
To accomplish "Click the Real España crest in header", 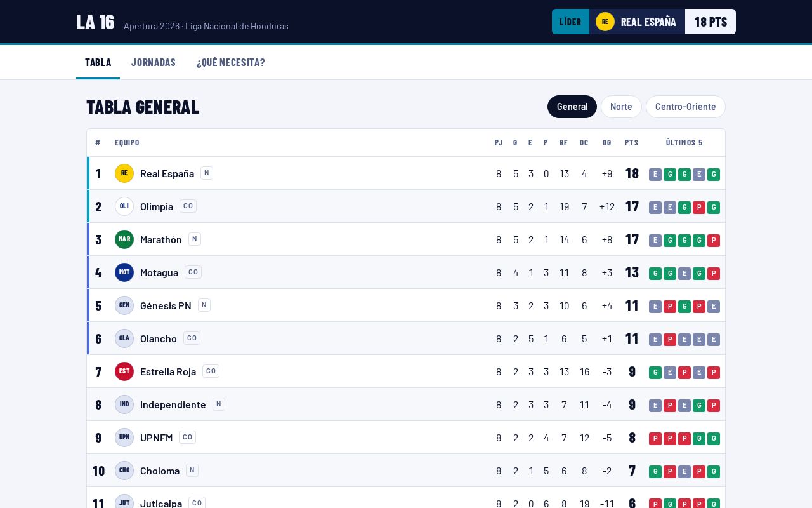I will pos(605,22).
